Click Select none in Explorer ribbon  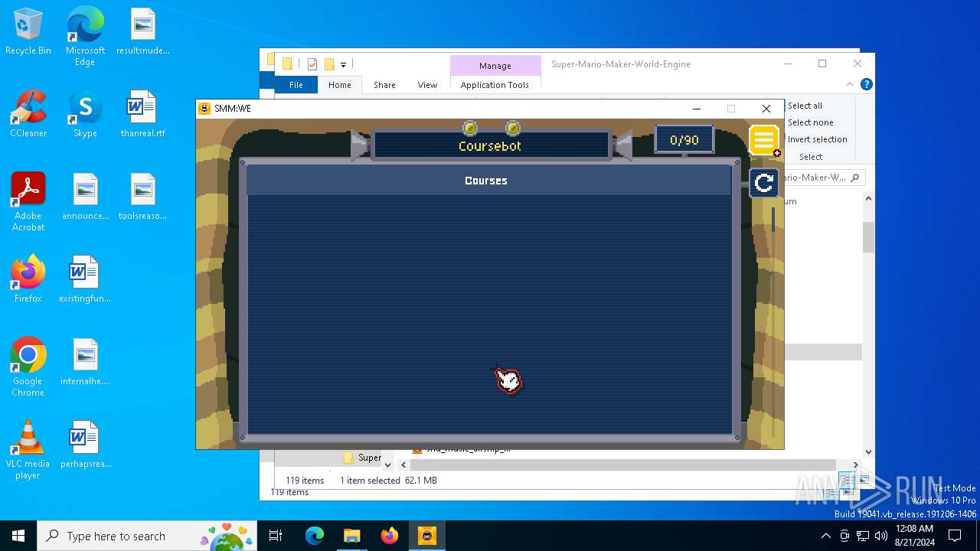click(810, 122)
